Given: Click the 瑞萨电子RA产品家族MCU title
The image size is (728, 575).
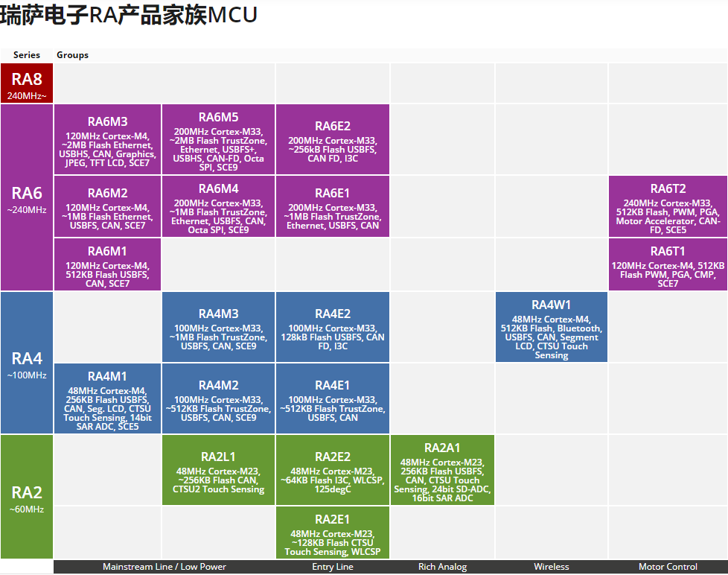Looking at the screenshot, I should coord(129,14).
